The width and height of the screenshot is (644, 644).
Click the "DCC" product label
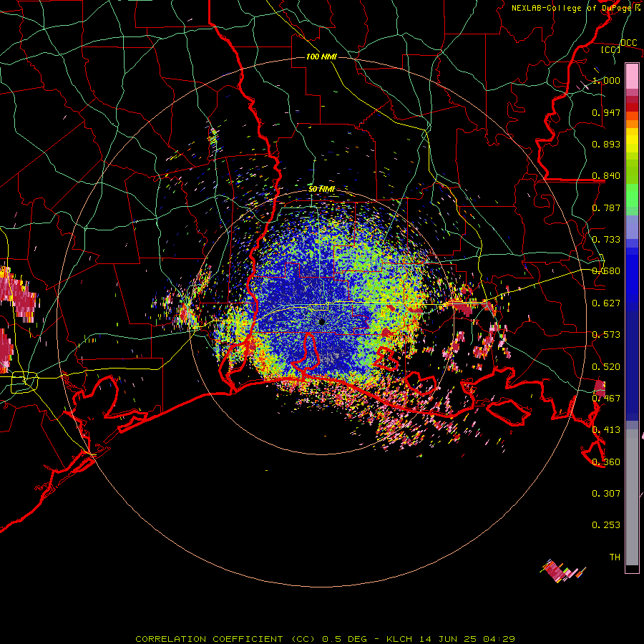click(x=628, y=43)
